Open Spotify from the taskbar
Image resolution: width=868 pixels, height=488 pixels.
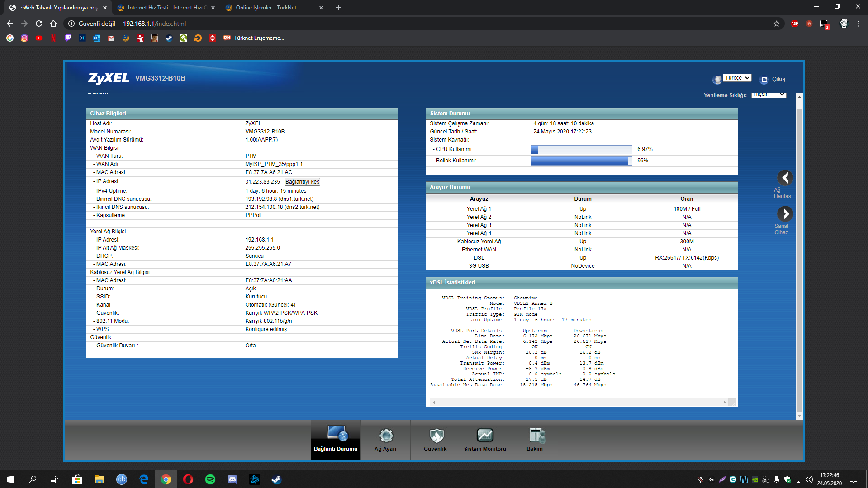pos(210,479)
